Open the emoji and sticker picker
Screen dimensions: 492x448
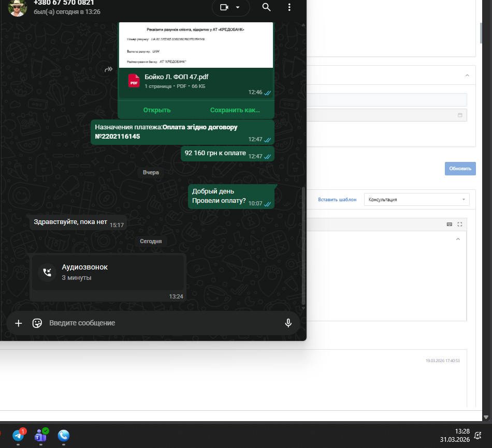[x=37, y=323]
